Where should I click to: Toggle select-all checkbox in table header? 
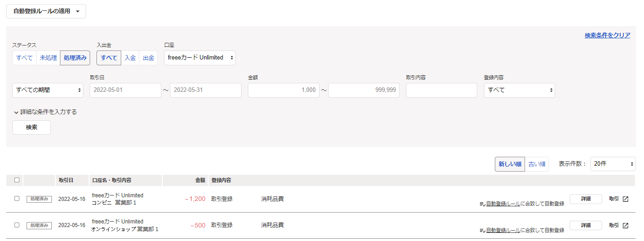pos(17,180)
